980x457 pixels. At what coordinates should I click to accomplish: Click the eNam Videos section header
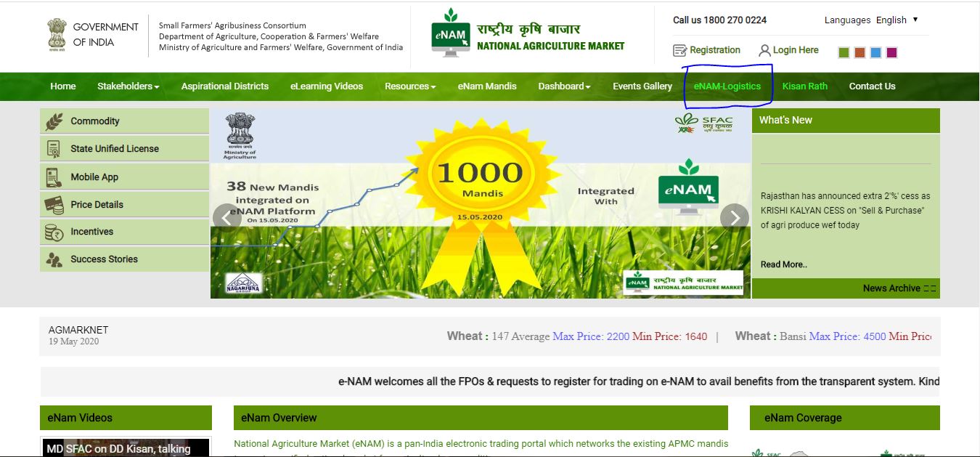[126, 418]
